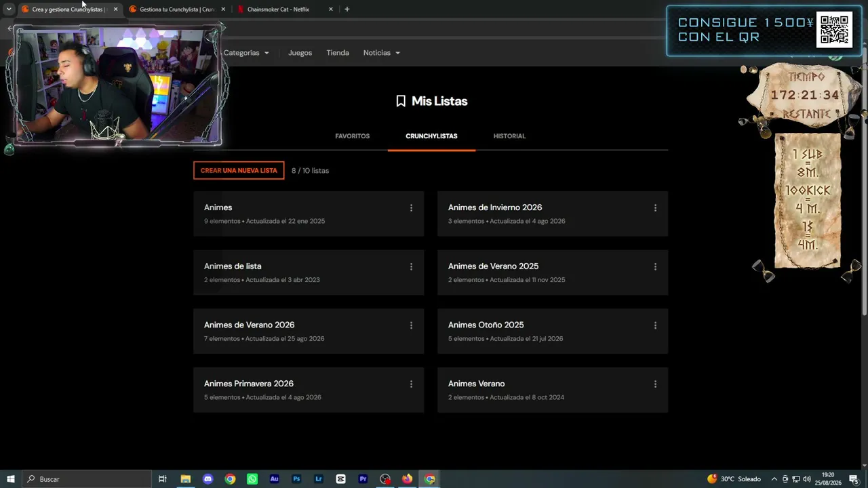Close the Chainsmoker Cat - Netflix tab
The height and width of the screenshot is (488, 868).
click(x=331, y=9)
